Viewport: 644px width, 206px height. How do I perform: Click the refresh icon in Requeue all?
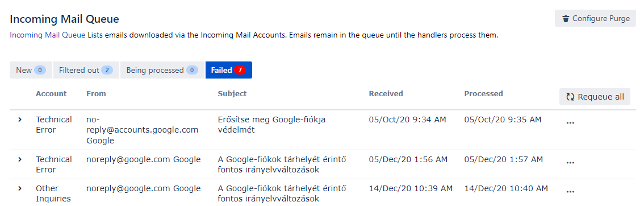pos(570,97)
